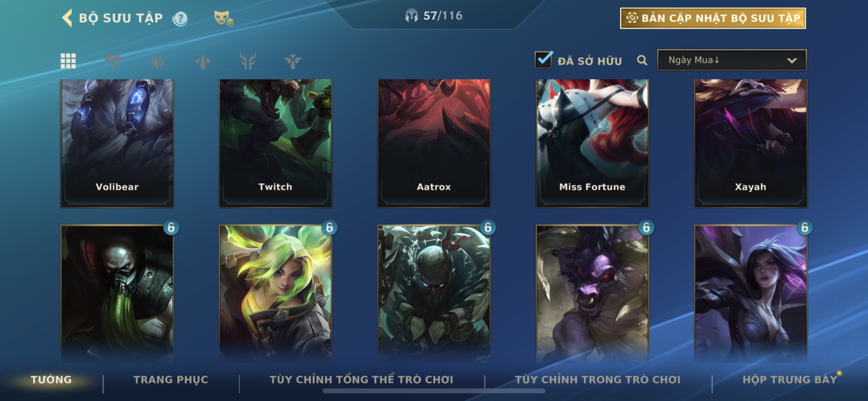Screen dimensions: 868x401
Task: Open the help question mark icon
Action: tap(180, 18)
